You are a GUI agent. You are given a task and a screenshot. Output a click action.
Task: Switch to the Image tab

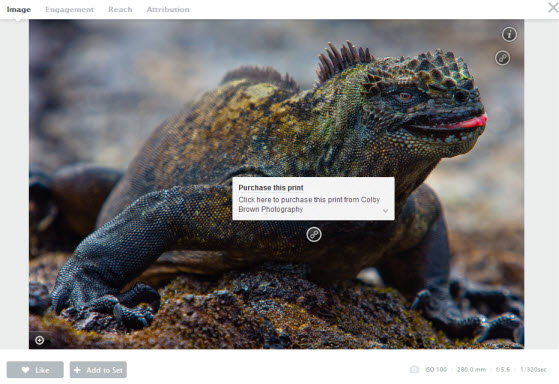click(x=19, y=10)
